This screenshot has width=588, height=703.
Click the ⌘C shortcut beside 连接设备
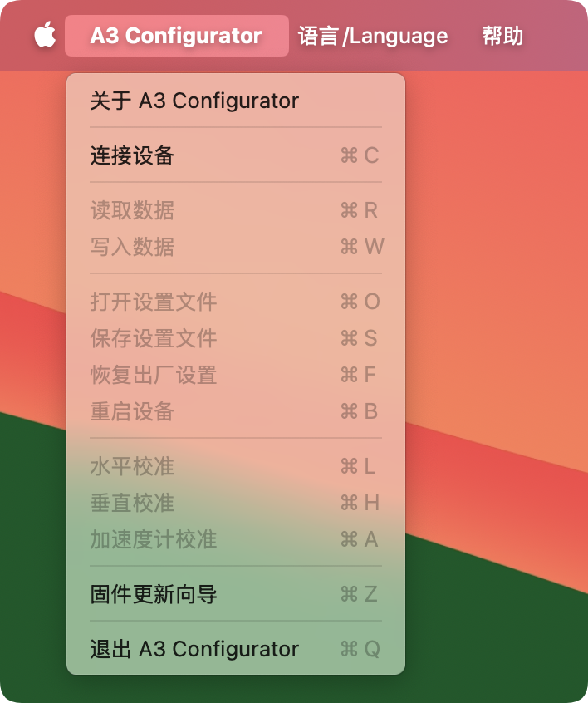[x=360, y=155]
